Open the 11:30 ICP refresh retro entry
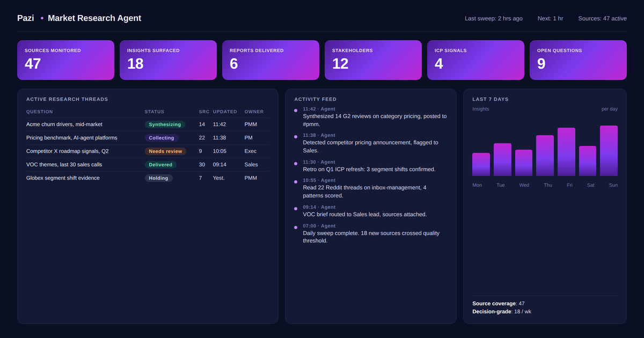Viewport: 644px width, 338px height. coord(371,166)
